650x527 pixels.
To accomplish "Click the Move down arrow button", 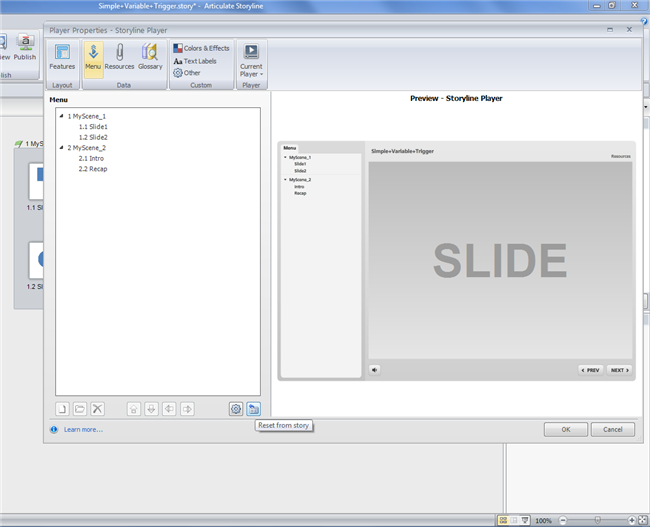I will click(x=151, y=409).
